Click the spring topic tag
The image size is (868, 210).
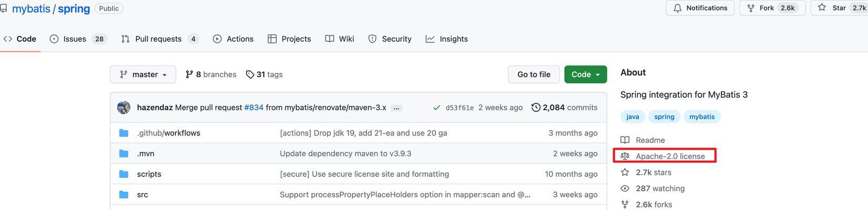coord(664,117)
